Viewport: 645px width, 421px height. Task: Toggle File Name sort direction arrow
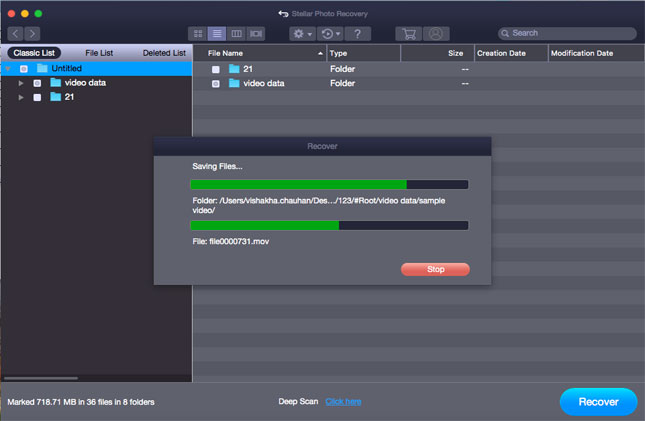(320, 53)
